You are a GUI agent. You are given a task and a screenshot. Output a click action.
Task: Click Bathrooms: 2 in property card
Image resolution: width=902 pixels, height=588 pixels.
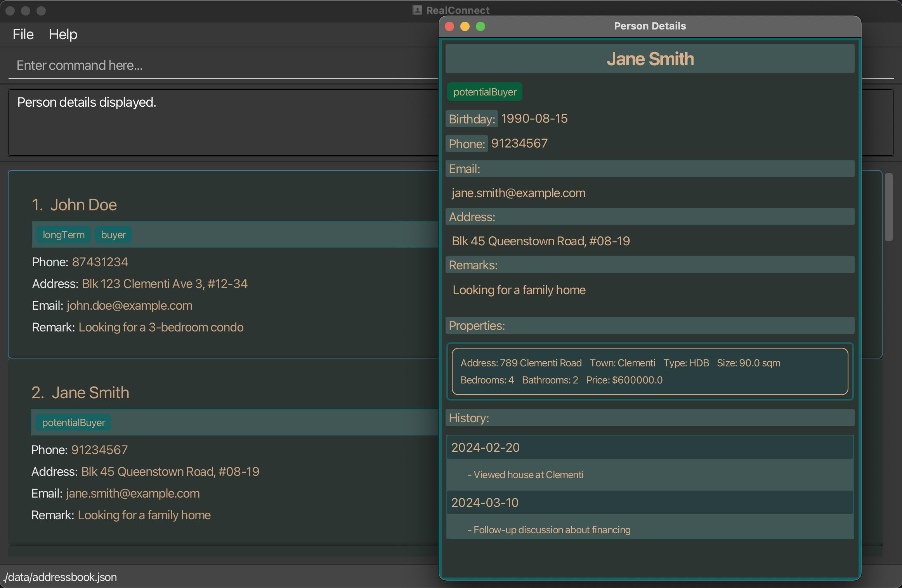point(550,380)
